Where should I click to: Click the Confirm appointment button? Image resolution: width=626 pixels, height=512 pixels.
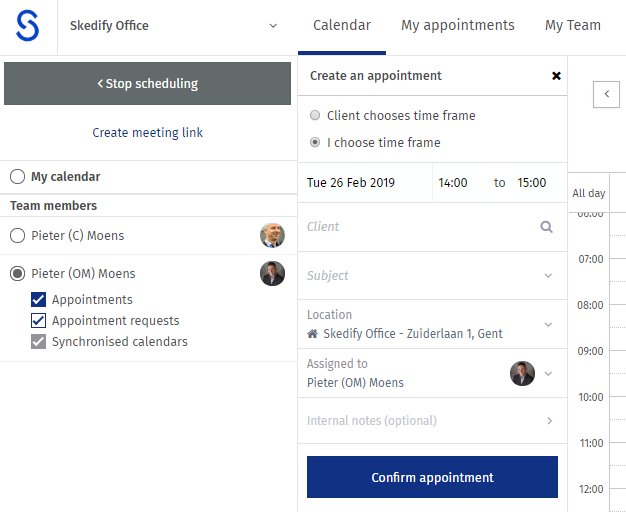click(432, 477)
